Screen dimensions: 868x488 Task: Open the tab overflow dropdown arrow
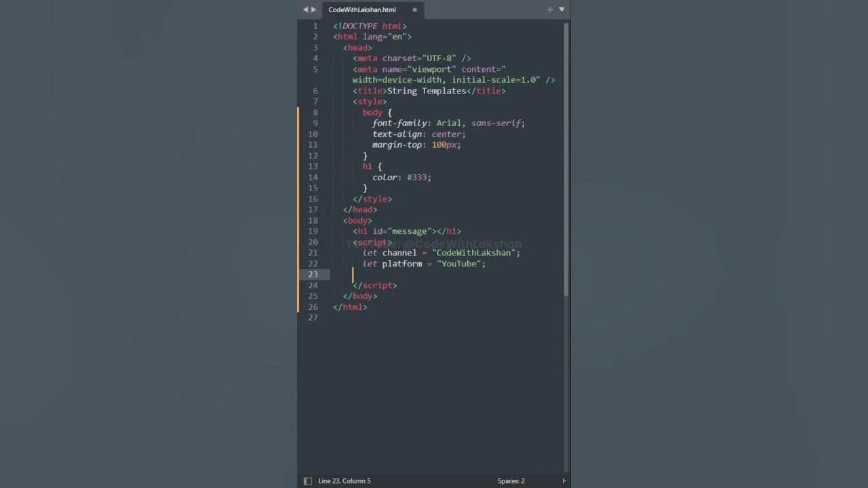[x=561, y=9]
